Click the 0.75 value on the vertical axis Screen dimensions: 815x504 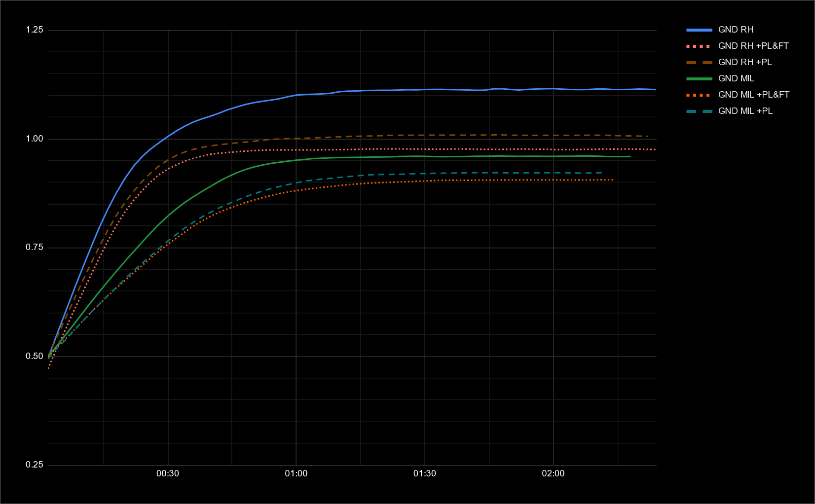35,248
